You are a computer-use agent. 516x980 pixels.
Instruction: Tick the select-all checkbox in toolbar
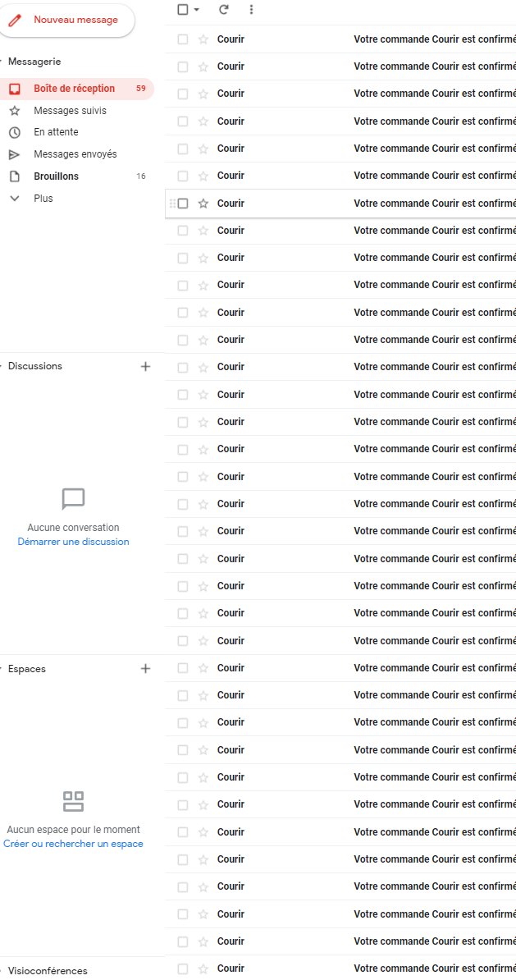coord(182,9)
